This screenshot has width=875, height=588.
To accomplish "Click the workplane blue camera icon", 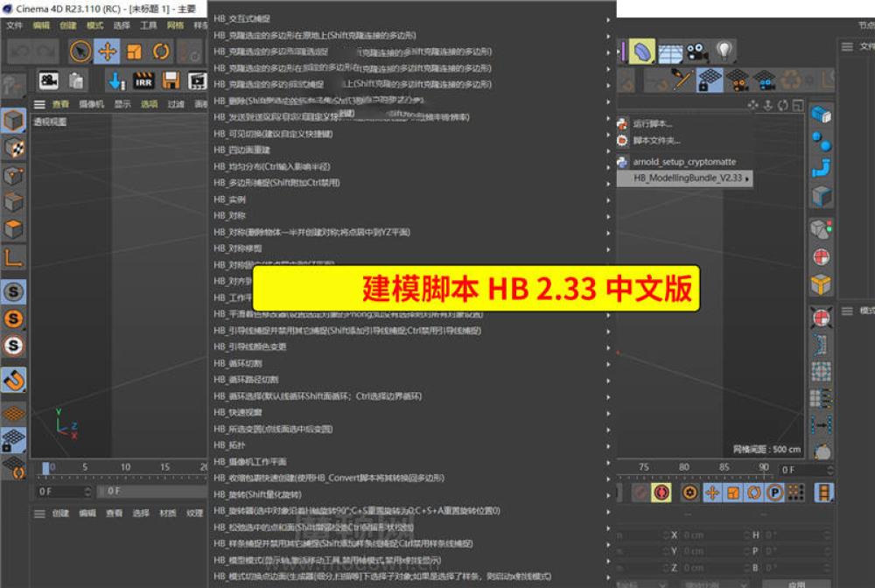I will pos(765,80).
